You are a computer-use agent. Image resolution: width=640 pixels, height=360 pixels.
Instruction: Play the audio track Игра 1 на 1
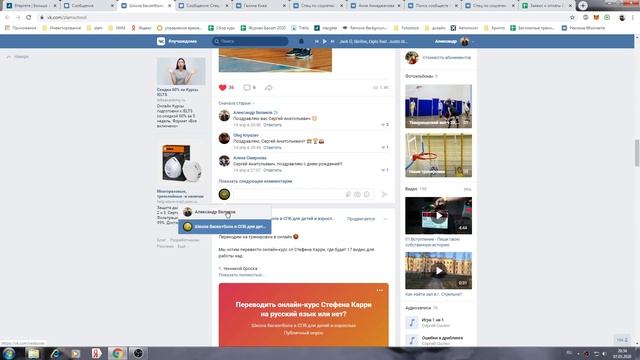pyautogui.click(x=411, y=322)
